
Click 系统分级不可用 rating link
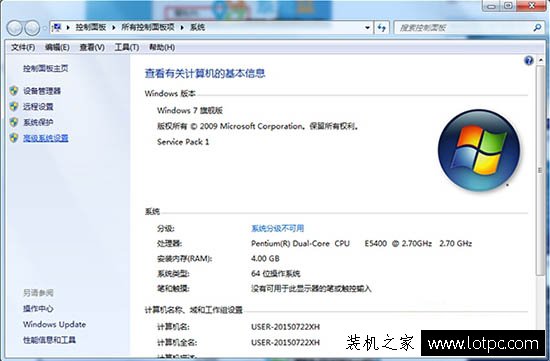(277, 228)
